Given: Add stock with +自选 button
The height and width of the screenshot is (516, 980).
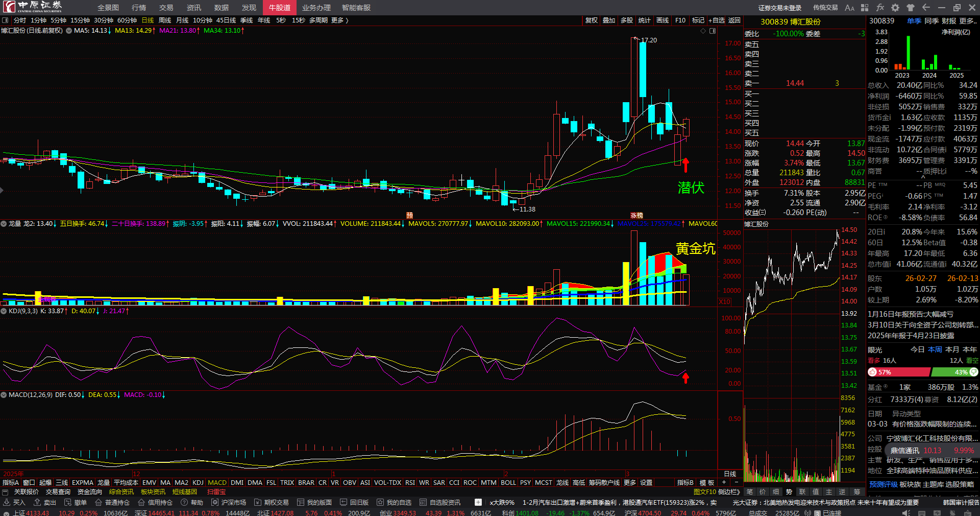Looking at the screenshot, I should tap(717, 20).
